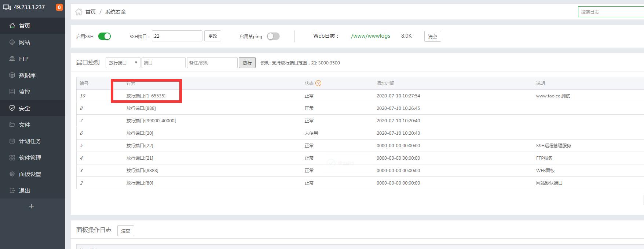The width and height of the screenshot is (644, 249).
Task: Click the FTP icon in sidebar
Action: click(x=12, y=59)
